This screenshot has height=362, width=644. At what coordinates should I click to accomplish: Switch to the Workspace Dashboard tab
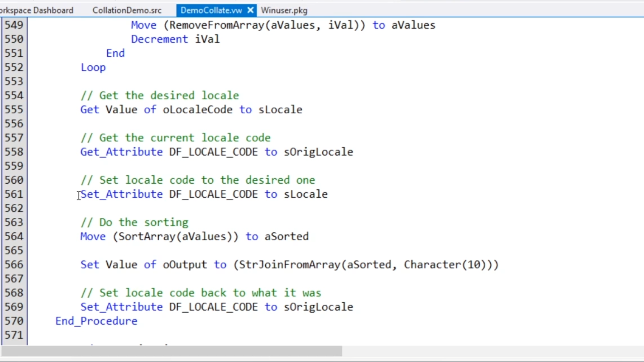[36, 10]
